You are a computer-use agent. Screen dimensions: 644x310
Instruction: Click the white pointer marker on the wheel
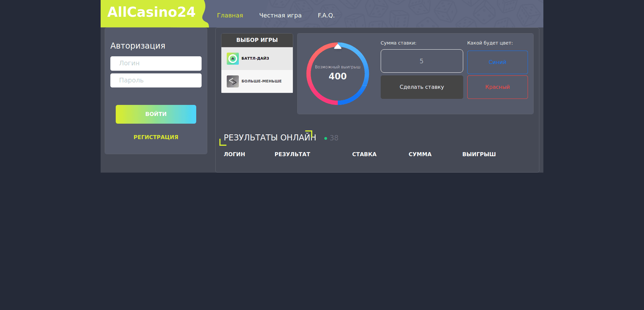click(338, 47)
